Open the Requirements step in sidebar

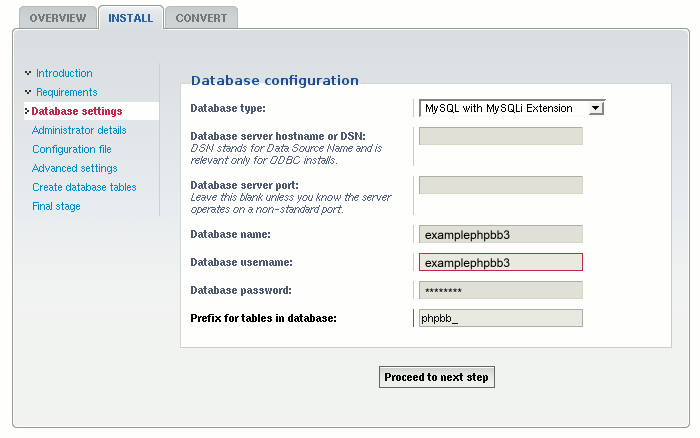[x=66, y=92]
